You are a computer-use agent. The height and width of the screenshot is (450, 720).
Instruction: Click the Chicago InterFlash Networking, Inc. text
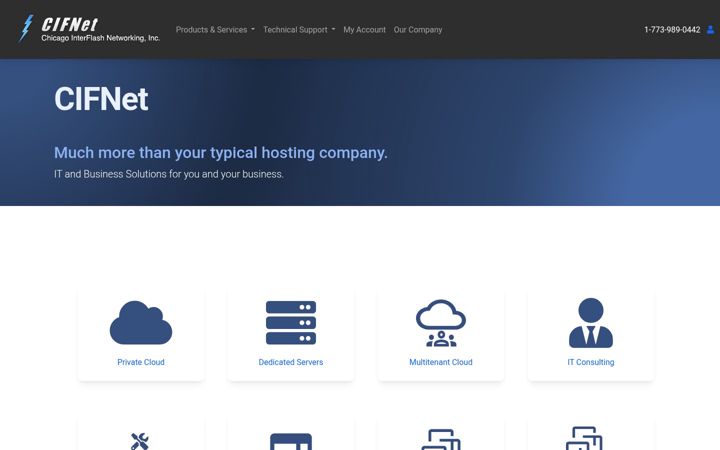101,38
